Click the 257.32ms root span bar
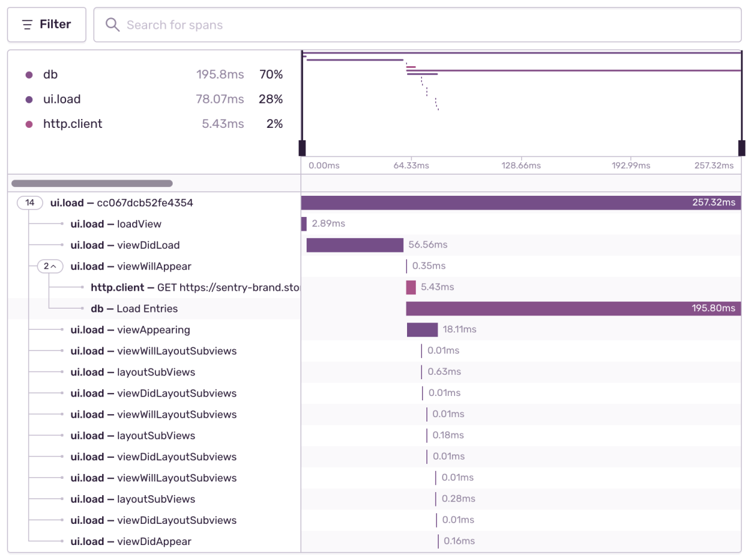This screenshot has width=748, height=560. (x=521, y=203)
